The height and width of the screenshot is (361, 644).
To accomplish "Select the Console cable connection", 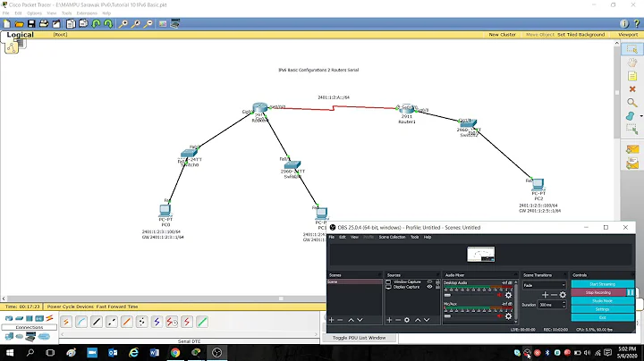I will pyautogui.click(x=81, y=322).
